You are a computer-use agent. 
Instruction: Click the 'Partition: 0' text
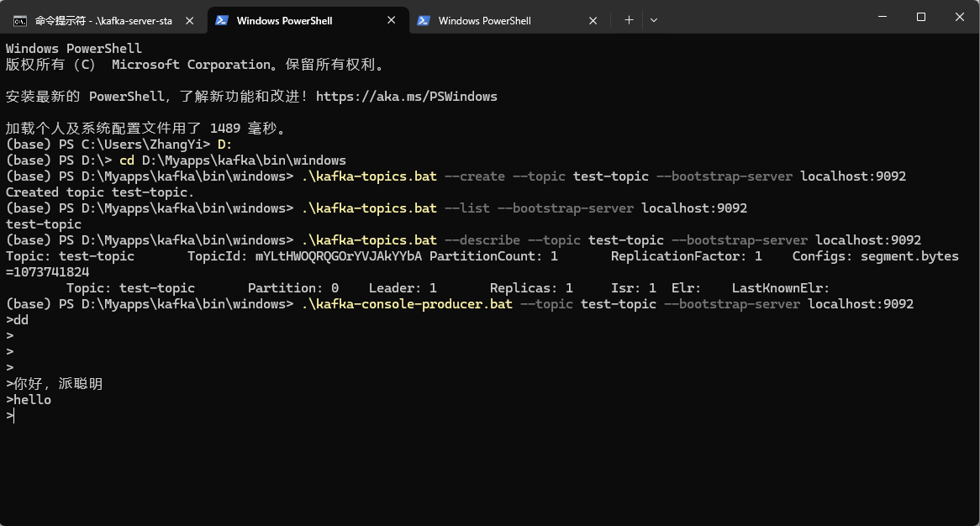coord(293,288)
